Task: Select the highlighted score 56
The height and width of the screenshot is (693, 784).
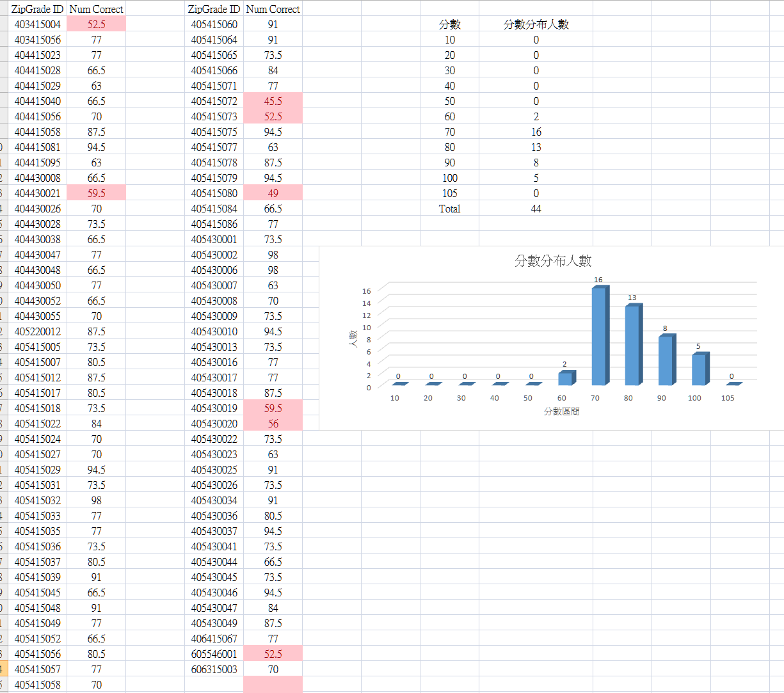Action: 273,424
